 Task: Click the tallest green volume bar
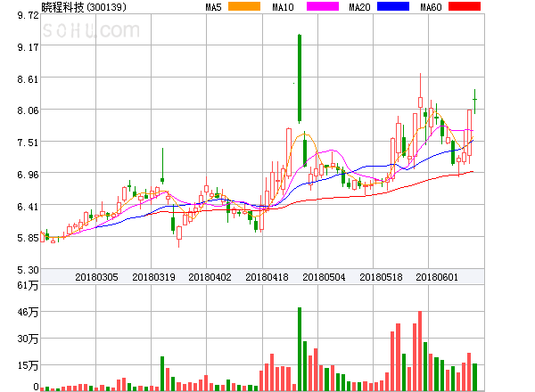pos(300,349)
